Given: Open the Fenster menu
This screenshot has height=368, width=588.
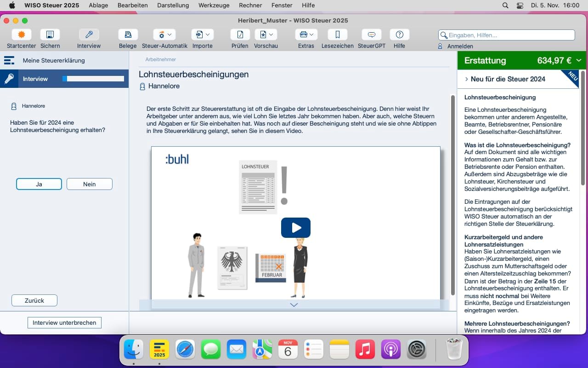Looking at the screenshot, I should pos(282,6).
